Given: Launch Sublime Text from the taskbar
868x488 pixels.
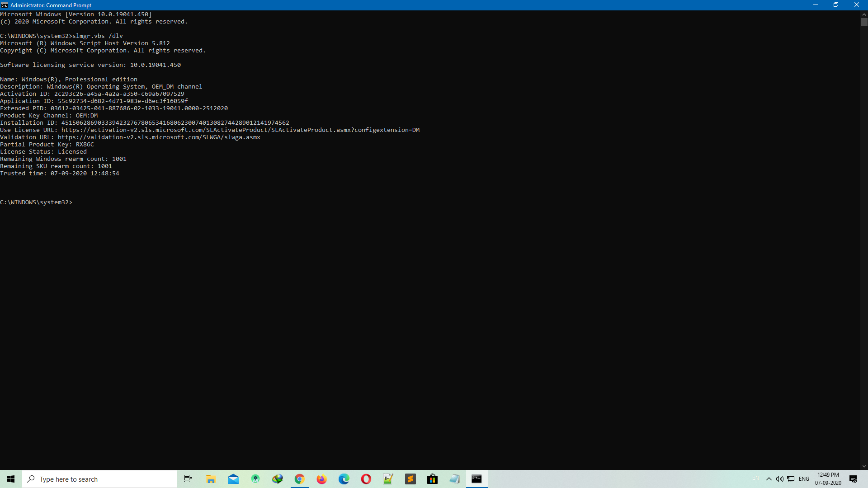Looking at the screenshot, I should pyautogui.click(x=410, y=479).
